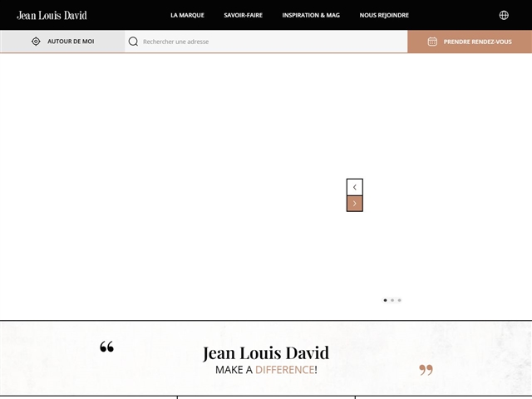Open Nous Rejoindre menu

point(384,15)
